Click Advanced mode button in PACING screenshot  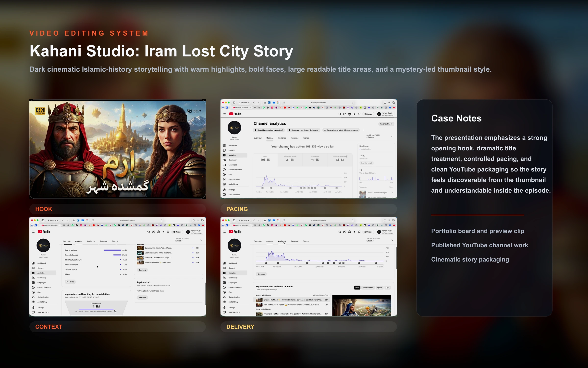coord(386,124)
